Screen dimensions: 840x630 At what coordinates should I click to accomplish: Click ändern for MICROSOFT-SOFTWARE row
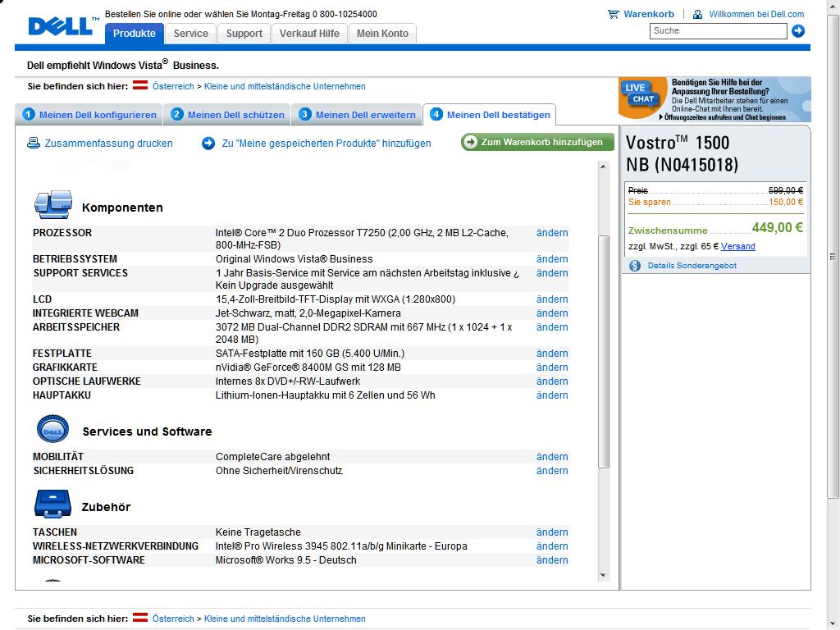[x=552, y=559]
